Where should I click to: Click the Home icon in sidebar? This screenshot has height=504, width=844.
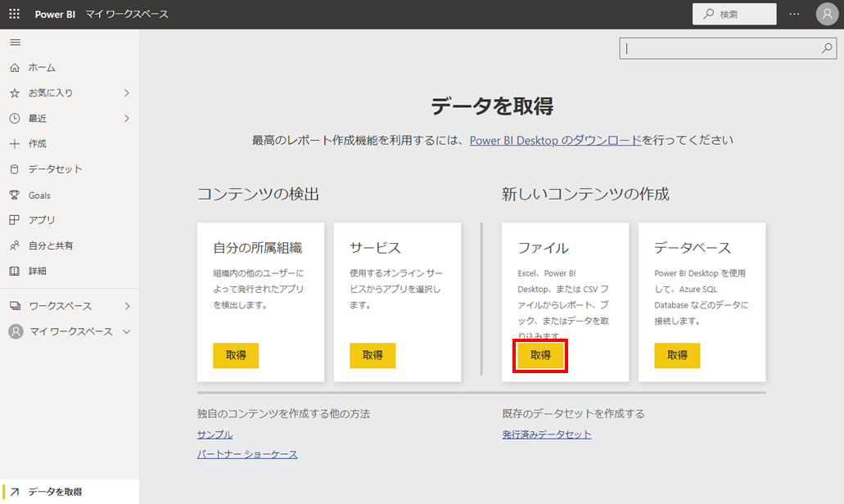14,68
